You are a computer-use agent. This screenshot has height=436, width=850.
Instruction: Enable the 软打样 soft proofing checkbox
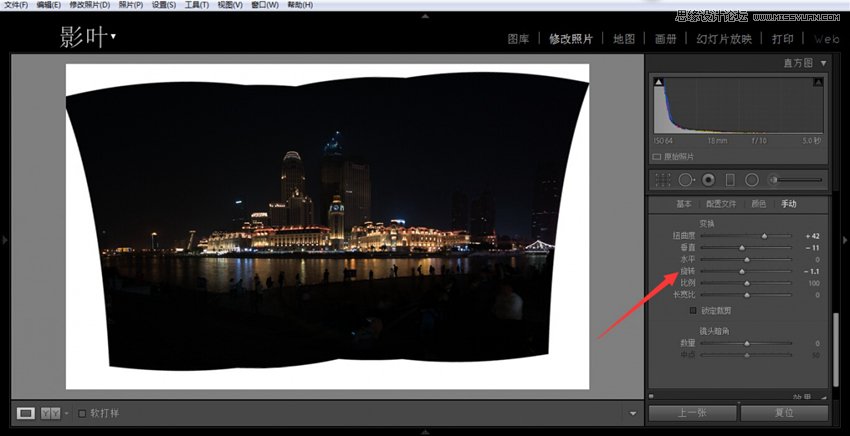point(82,413)
